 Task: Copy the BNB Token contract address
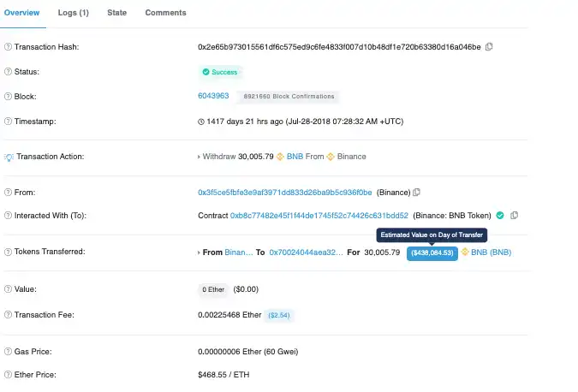click(515, 216)
